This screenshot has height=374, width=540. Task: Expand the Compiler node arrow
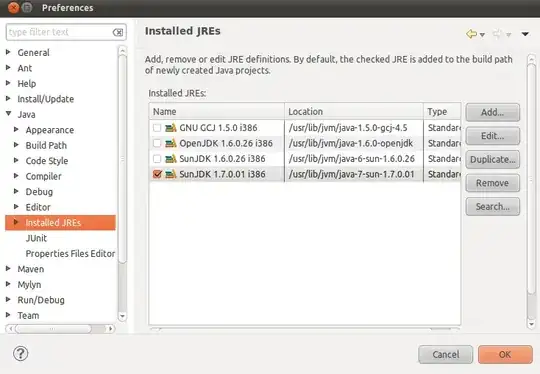(x=16, y=176)
